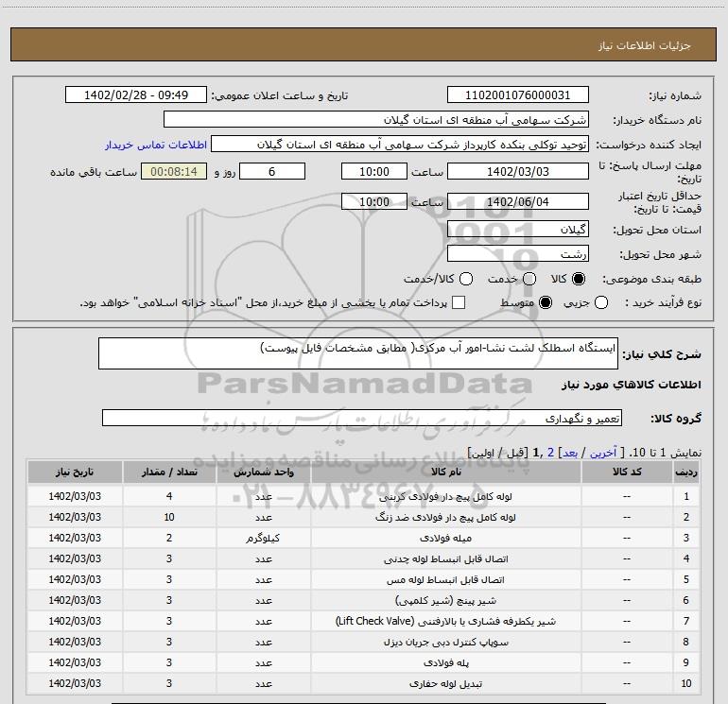The height and width of the screenshot is (704, 728).
Task: Open page 2 of items list
Action: tap(550, 453)
